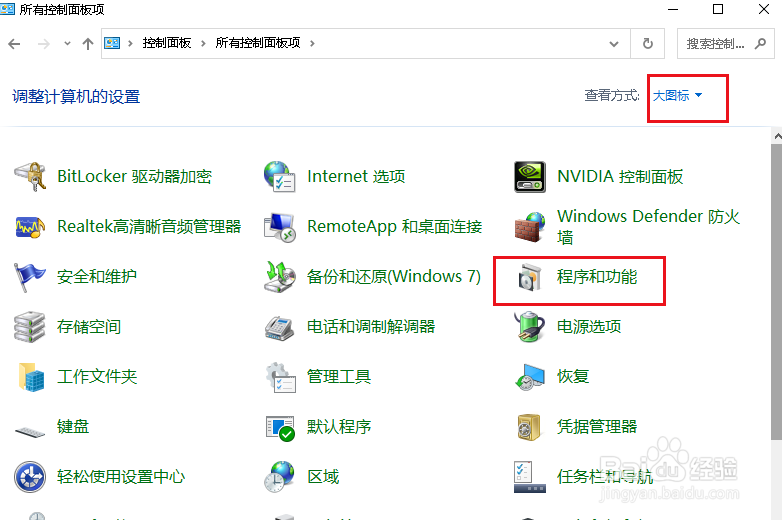Expand chevron before 控制面板 breadcrumb

coord(130,43)
